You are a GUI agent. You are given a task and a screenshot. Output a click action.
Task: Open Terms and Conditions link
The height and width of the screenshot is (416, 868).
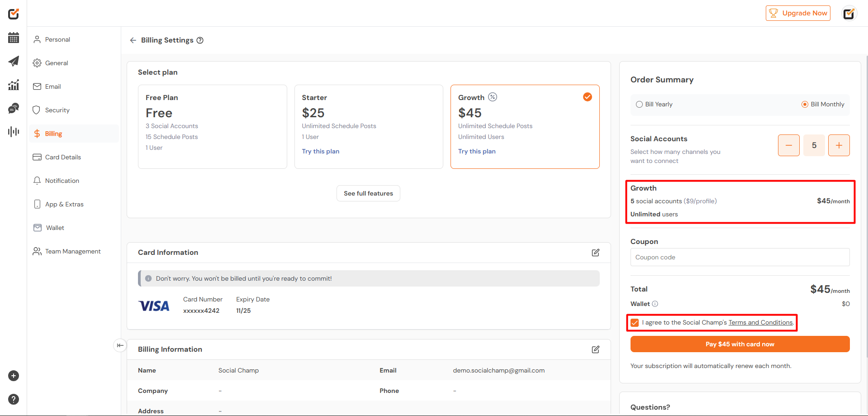pos(760,322)
